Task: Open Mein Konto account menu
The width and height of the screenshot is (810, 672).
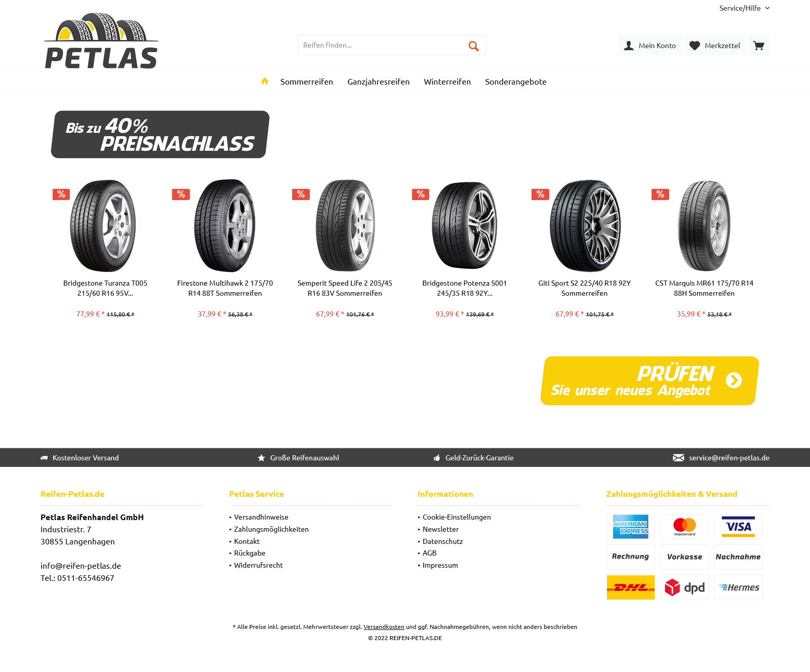Action: pyautogui.click(x=650, y=45)
